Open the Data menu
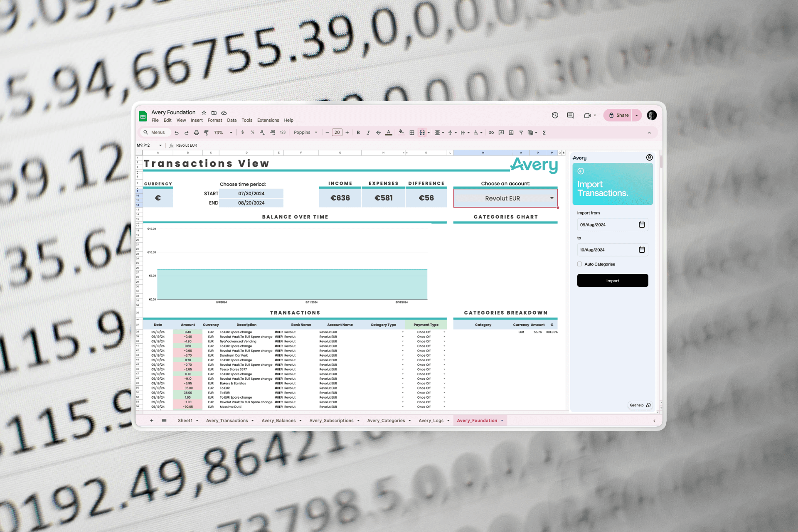Screen dimensions: 798x532 pos(232,120)
